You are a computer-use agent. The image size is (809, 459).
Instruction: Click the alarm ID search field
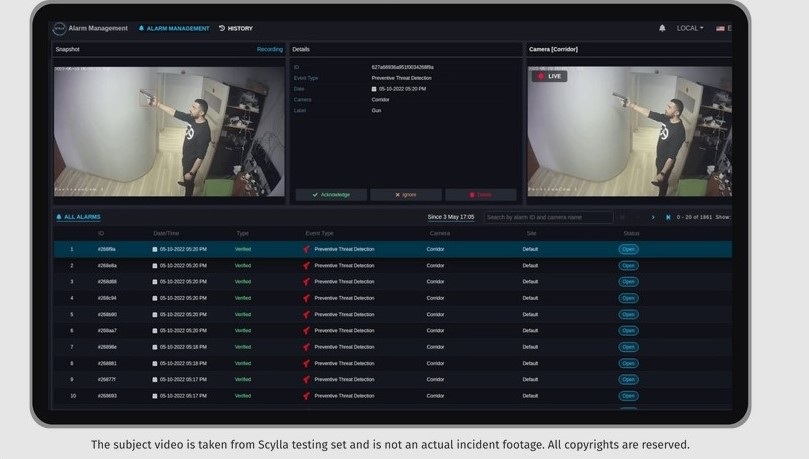pos(547,217)
